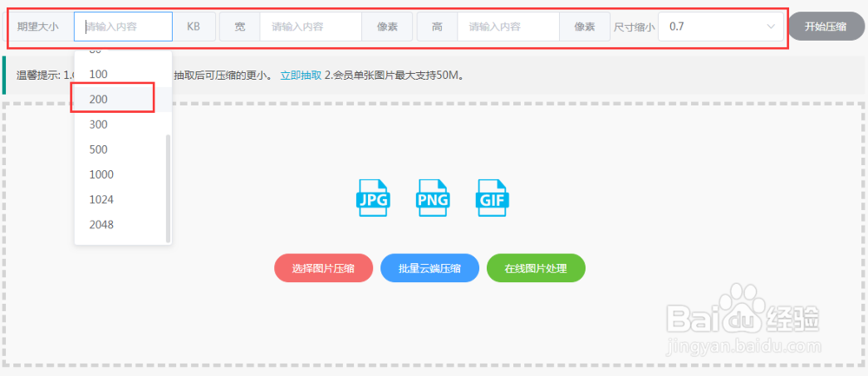868x376 pixels.
Task: Click the blue 批量云端压缩 button
Action: pyautogui.click(x=430, y=268)
